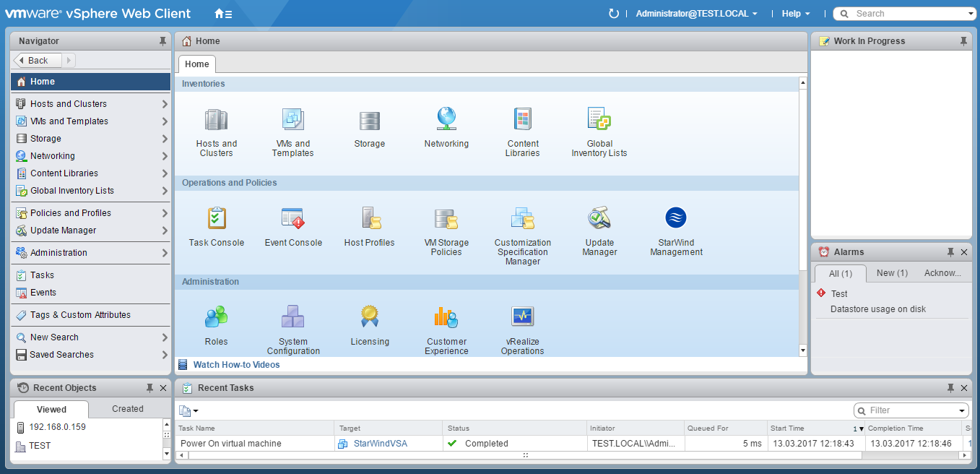
Task: Expand the Help menu dropdown
Action: 796,14
